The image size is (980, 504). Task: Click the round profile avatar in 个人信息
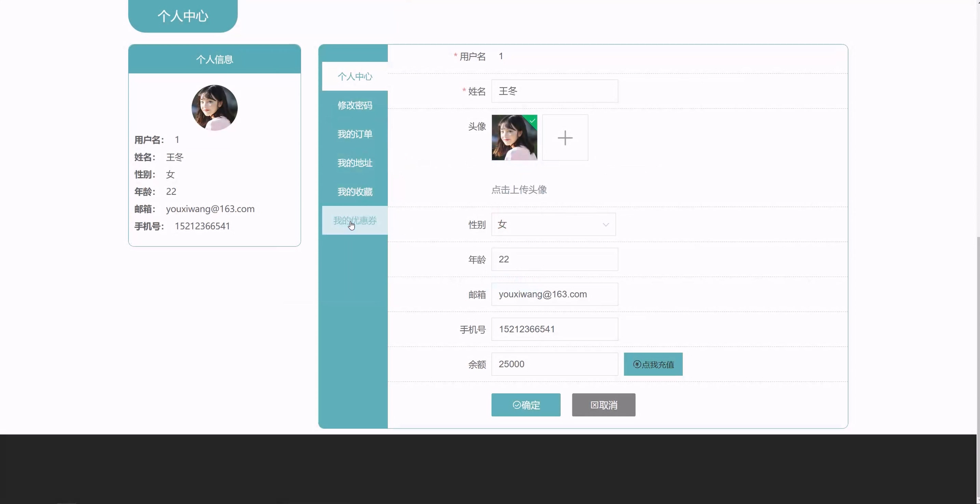click(214, 108)
